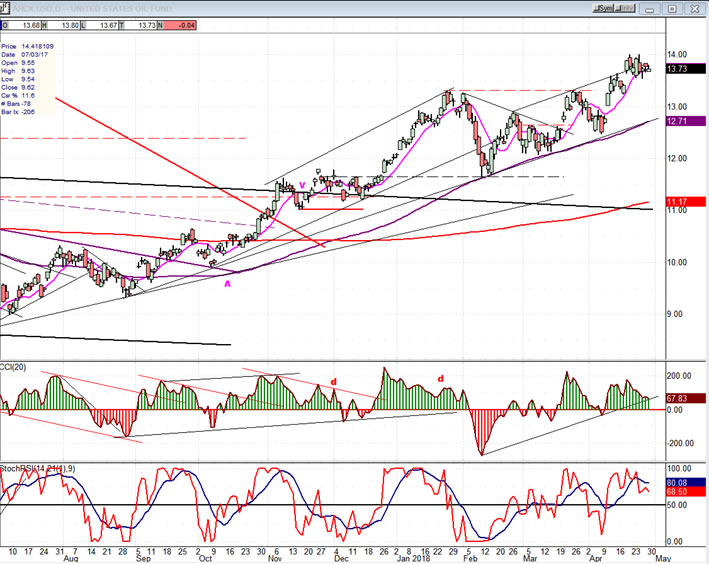This screenshot has width=709, height=564.
Task: Click the 14.00 level on price axis
Action: tap(679, 54)
